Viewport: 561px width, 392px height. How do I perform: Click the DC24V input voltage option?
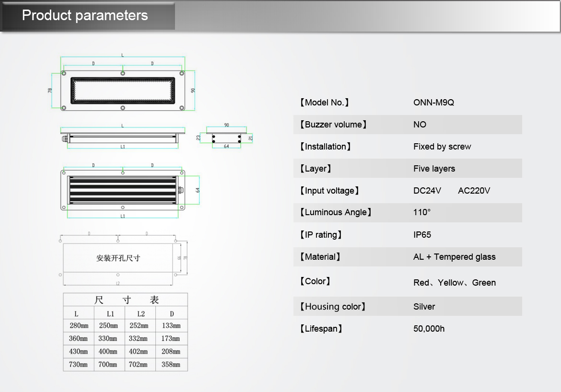click(x=427, y=191)
